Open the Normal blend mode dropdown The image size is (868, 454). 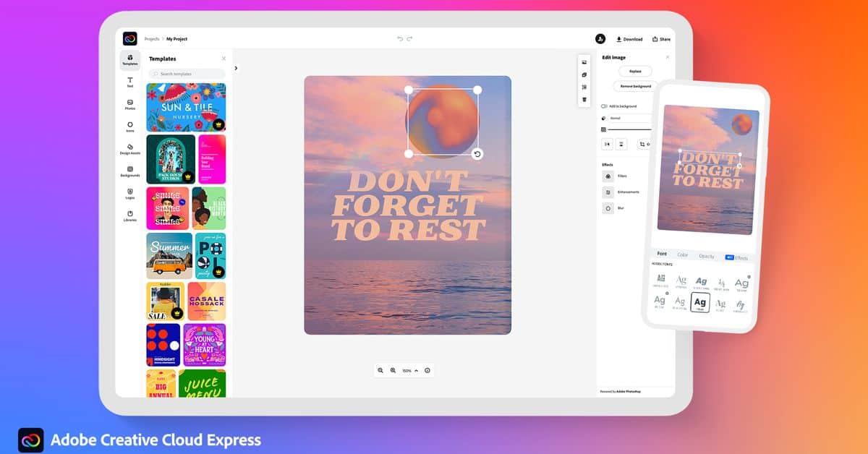(630, 118)
